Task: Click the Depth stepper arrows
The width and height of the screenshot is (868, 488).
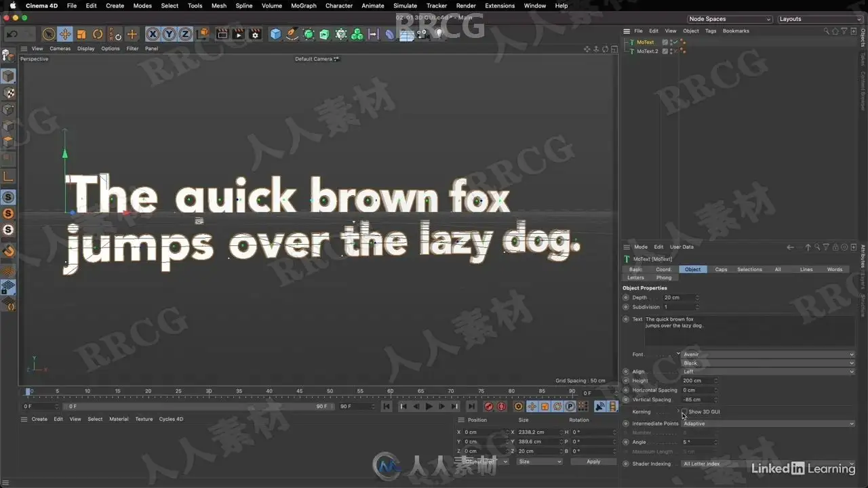Action: click(x=696, y=298)
